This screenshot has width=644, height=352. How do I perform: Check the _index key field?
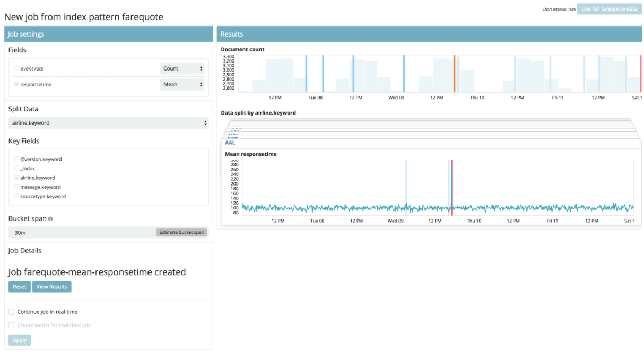[16, 169]
